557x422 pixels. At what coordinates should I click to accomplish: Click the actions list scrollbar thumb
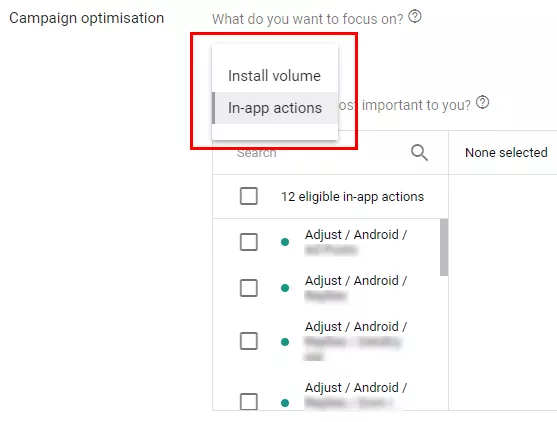pyautogui.click(x=444, y=247)
